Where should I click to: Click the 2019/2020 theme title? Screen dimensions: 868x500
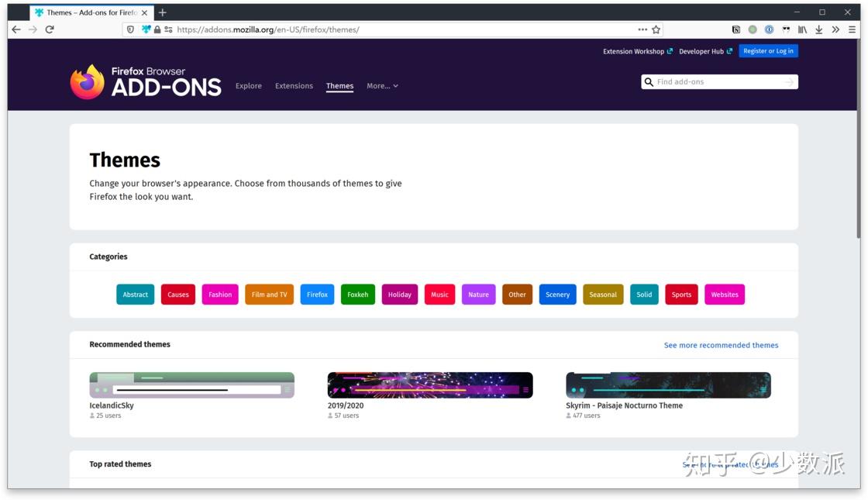tap(346, 405)
